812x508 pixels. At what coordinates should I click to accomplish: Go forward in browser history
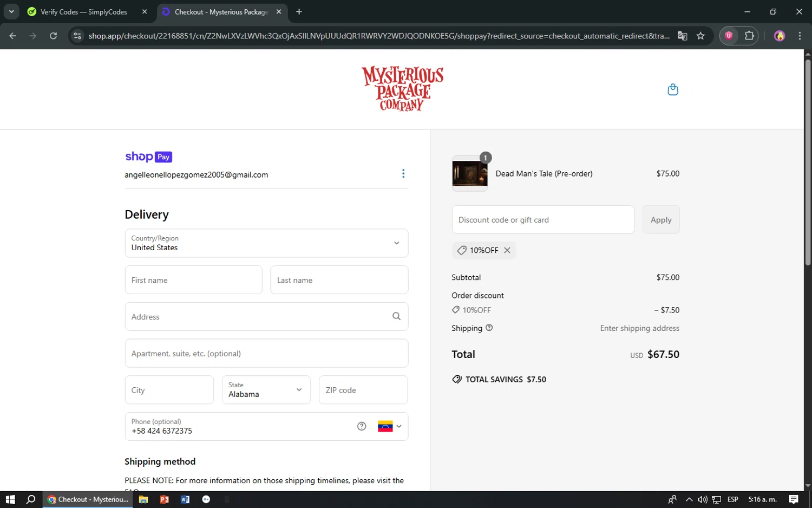click(33, 36)
